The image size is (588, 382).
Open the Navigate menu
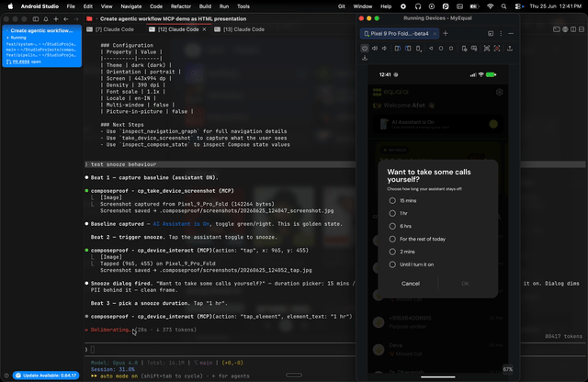pyautogui.click(x=130, y=6)
